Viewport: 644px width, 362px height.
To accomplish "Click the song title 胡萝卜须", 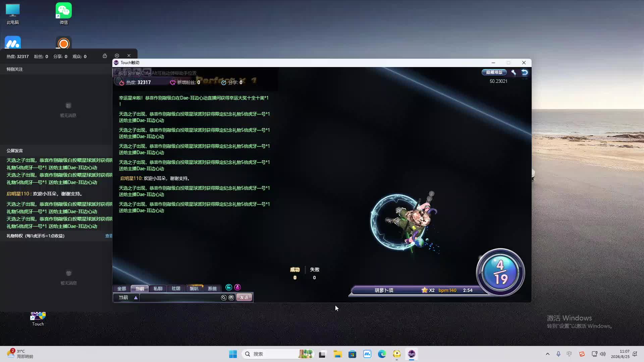I will [384, 290].
